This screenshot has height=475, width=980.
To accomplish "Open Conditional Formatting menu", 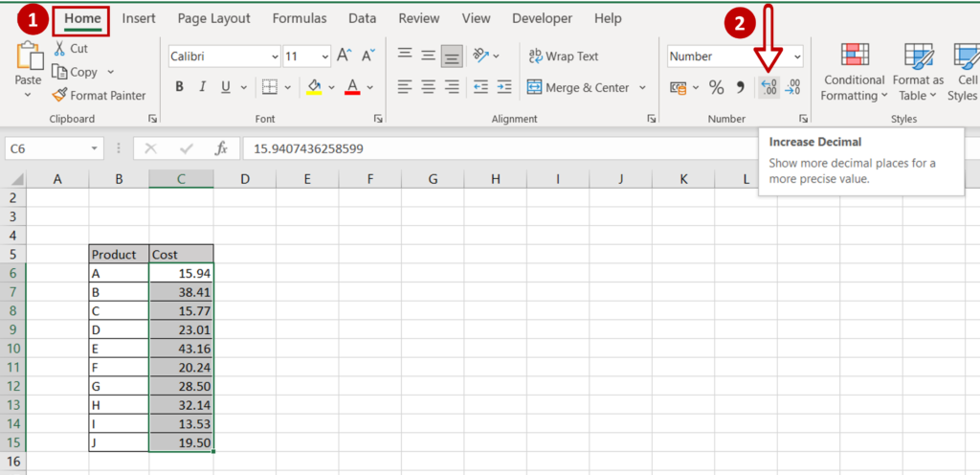I will (x=854, y=73).
